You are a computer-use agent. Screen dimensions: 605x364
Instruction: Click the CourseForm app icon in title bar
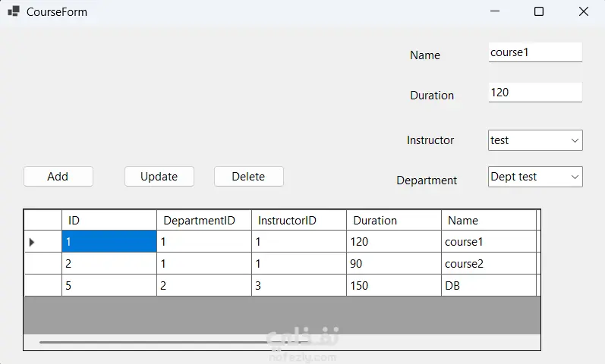(x=13, y=12)
